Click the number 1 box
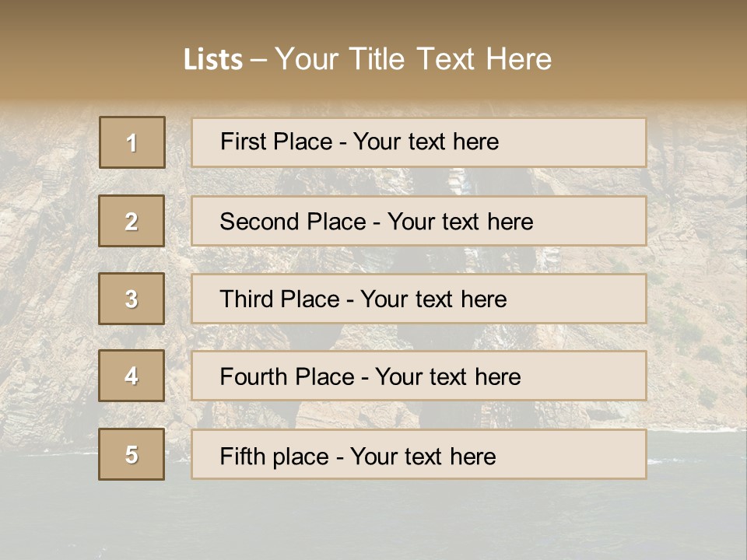 [132, 142]
